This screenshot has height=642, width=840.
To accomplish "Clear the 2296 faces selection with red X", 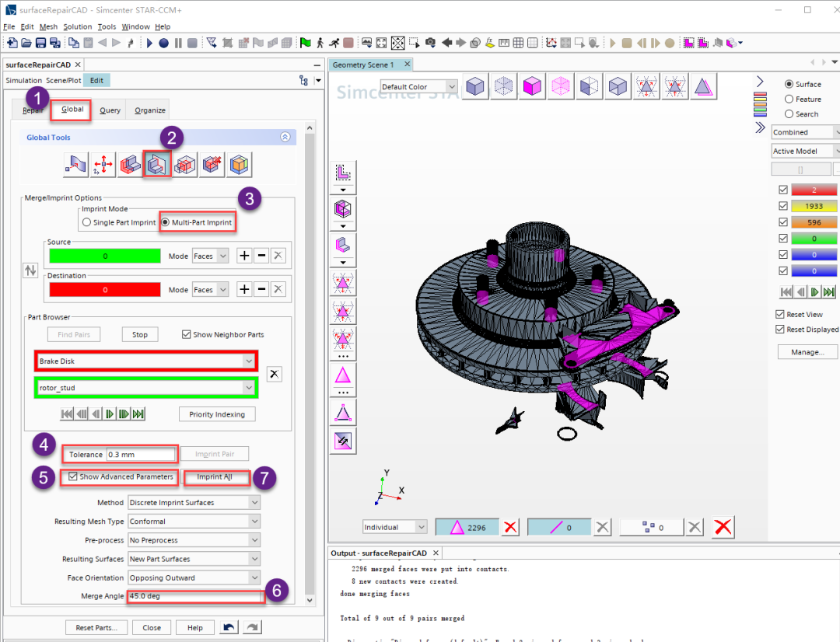I will tap(510, 528).
